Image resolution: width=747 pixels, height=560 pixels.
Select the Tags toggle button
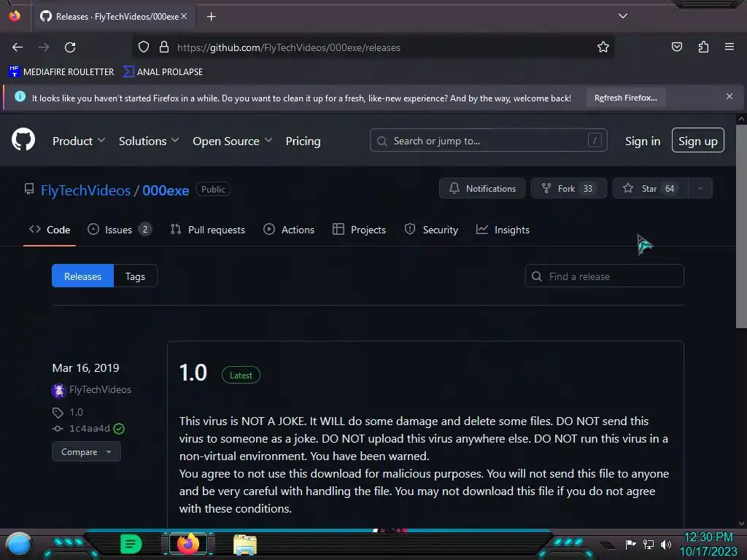[135, 276]
